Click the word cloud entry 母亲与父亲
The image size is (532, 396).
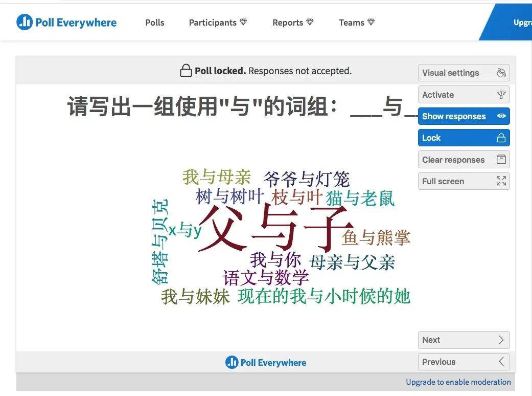tap(352, 262)
